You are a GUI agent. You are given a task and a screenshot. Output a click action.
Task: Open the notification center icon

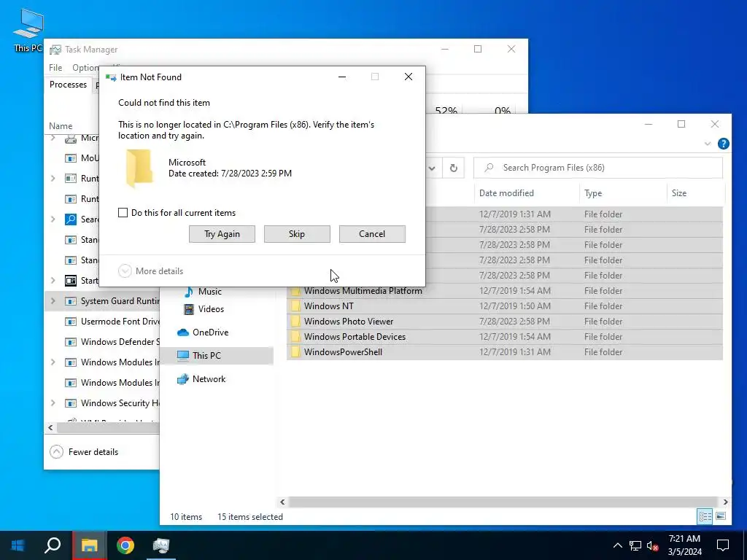click(723, 545)
